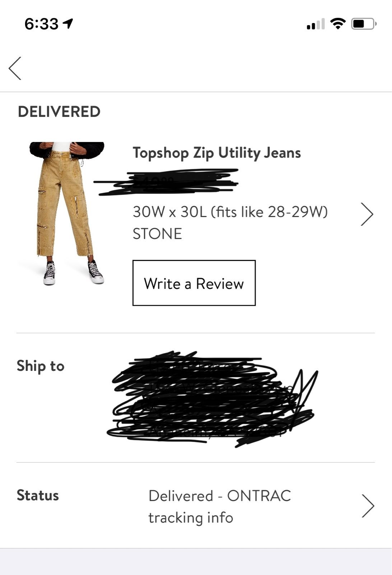This screenshot has height=575, width=392.
Task: Tap the scribbled-out shipping address
Action: (x=213, y=399)
